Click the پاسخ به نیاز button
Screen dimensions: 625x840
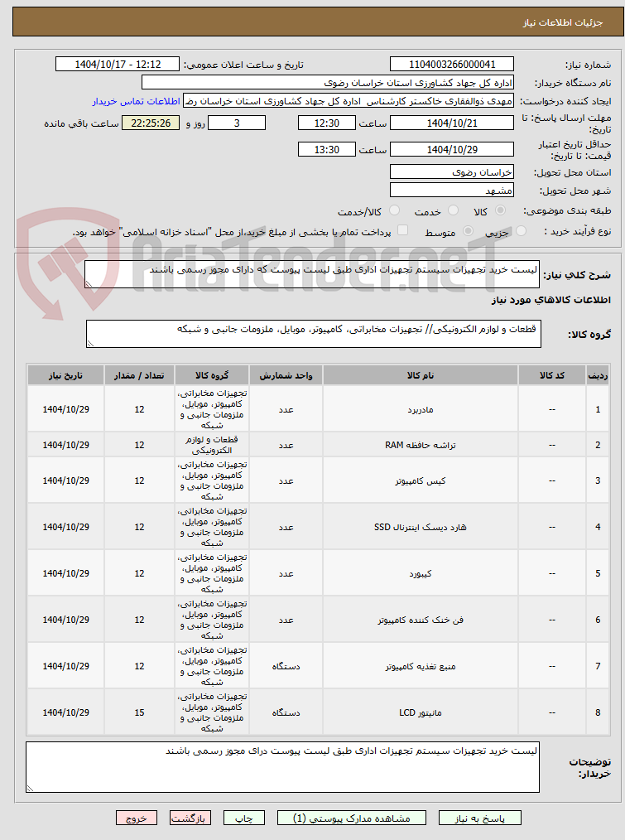point(479,818)
